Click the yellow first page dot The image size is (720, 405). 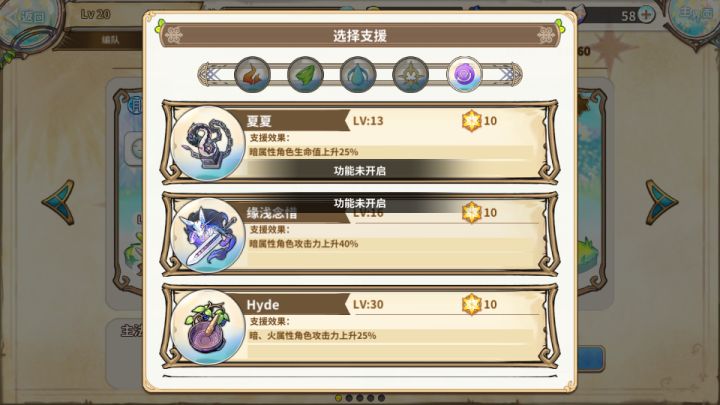point(338,398)
